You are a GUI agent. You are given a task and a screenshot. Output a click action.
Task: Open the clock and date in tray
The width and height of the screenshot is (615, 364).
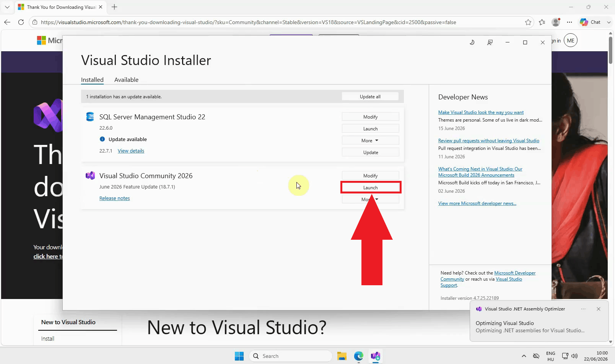[596, 356]
